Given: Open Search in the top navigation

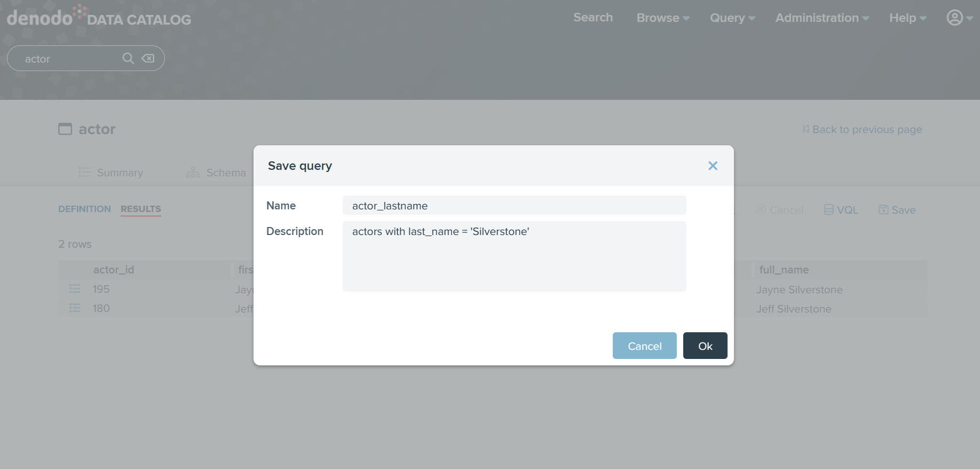Looking at the screenshot, I should click(593, 18).
